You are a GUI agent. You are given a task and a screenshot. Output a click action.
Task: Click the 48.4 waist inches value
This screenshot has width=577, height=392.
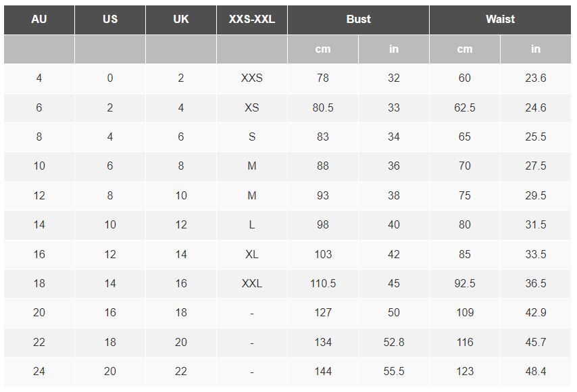pos(536,371)
